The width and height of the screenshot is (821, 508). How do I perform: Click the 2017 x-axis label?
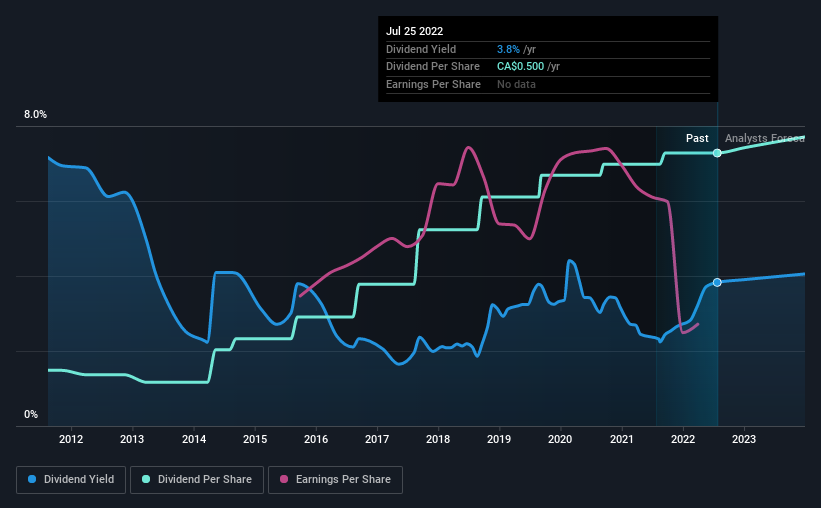tap(377, 439)
